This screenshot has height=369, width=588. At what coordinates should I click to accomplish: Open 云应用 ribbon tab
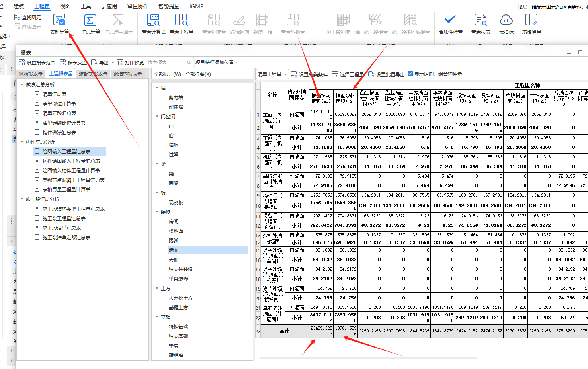coord(109,6)
